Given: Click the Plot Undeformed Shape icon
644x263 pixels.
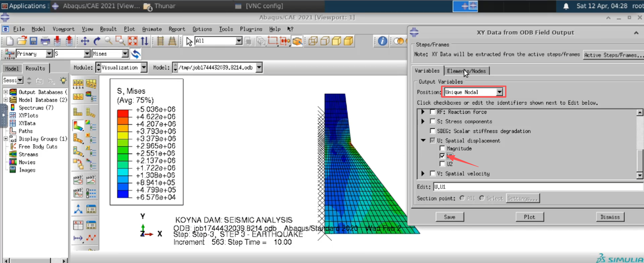Looking at the screenshot, I should (x=78, y=112).
